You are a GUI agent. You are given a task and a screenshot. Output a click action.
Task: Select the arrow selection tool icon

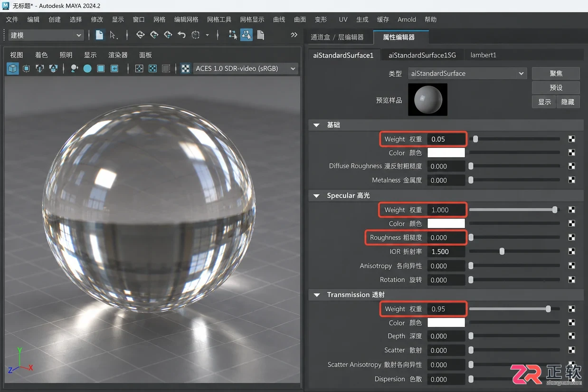point(113,35)
